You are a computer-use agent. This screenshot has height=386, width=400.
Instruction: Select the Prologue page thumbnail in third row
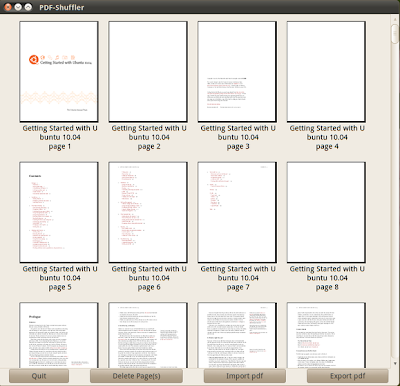pyautogui.click(x=59, y=335)
